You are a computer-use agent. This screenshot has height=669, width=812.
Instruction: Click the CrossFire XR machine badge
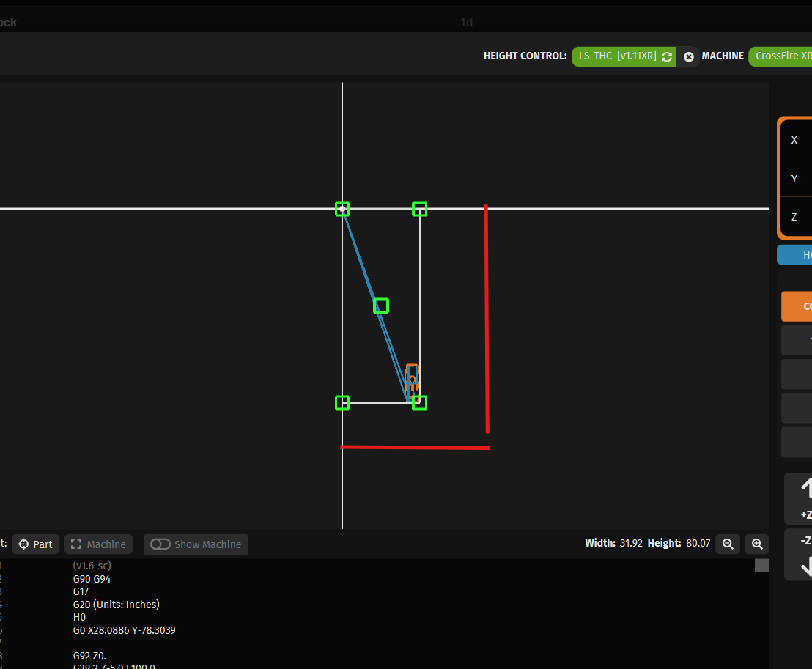783,56
